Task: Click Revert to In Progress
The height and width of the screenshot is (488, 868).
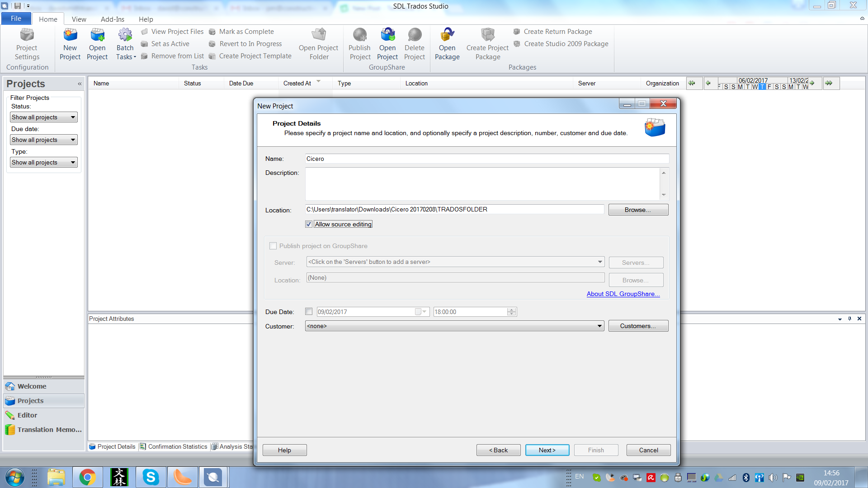Action: (245, 44)
